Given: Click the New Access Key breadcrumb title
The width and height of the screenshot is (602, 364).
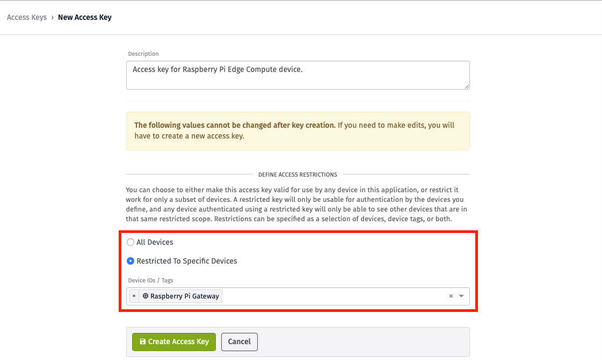Looking at the screenshot, I should (x=85, y=17).
